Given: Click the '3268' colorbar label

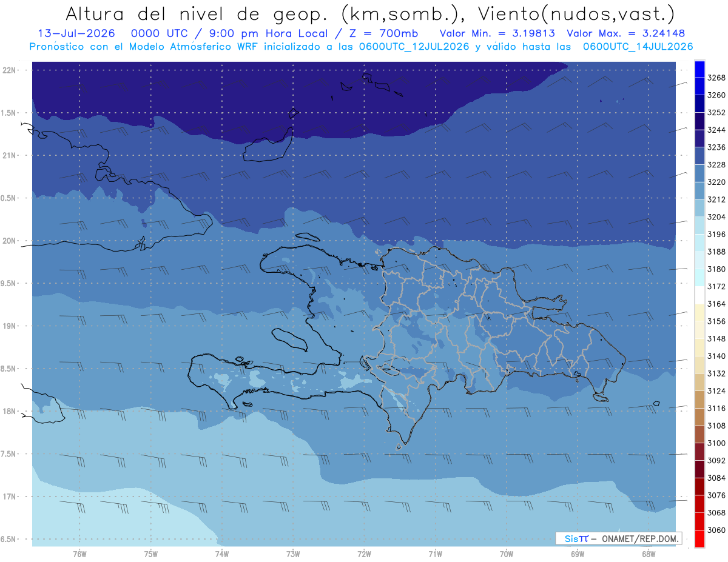Looking at the screenshot, I should 716,78.
